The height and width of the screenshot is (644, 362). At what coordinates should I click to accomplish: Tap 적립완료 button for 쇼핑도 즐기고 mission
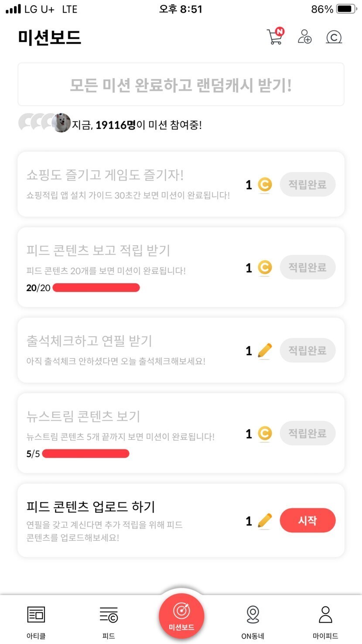pos(307,185)
